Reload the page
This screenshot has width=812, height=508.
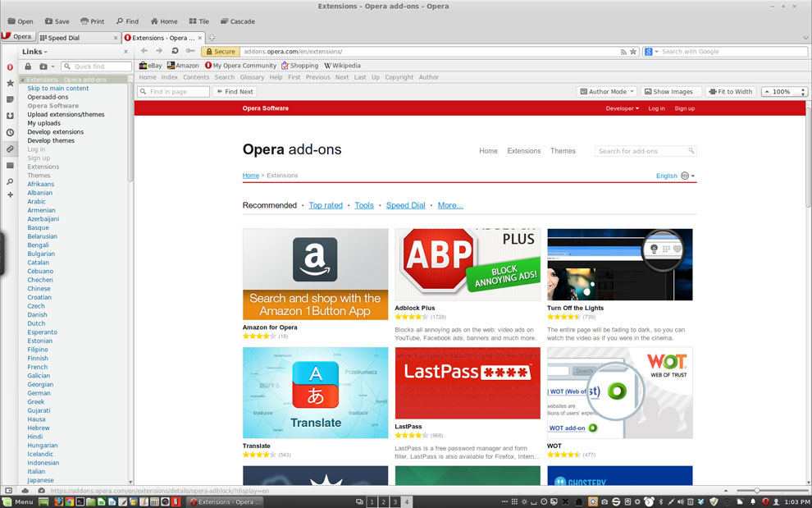(175, 51)
